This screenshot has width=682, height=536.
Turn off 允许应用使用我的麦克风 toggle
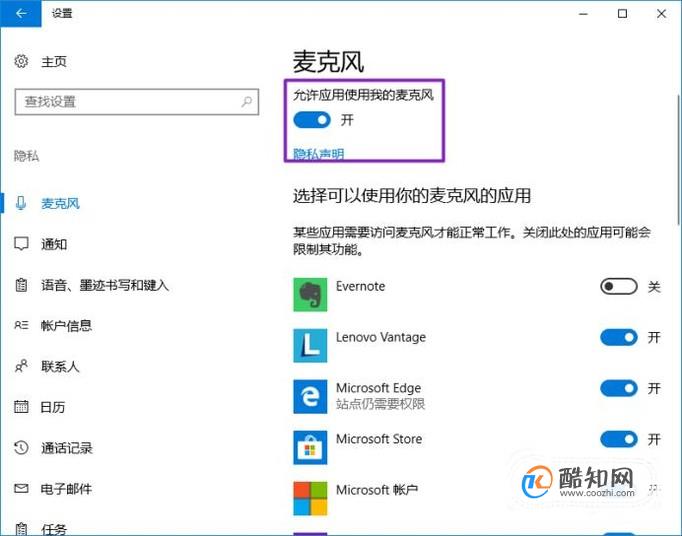pos(312,120)
